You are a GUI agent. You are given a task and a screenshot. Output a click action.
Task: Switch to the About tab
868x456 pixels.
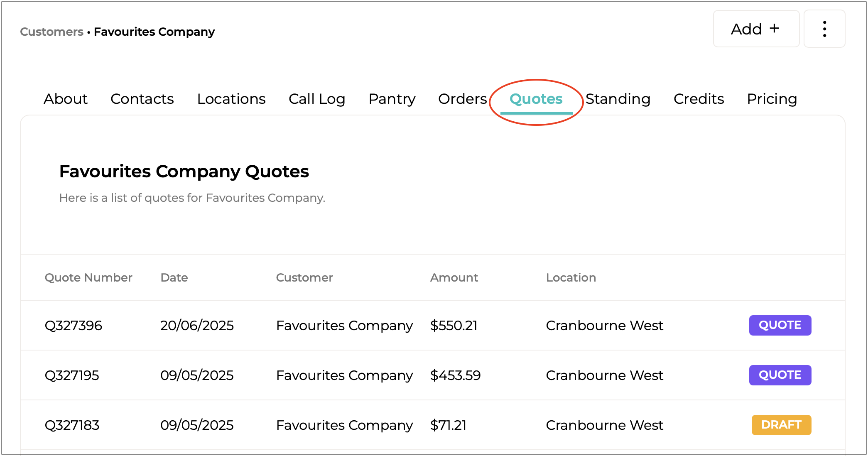tap(66, 99)
